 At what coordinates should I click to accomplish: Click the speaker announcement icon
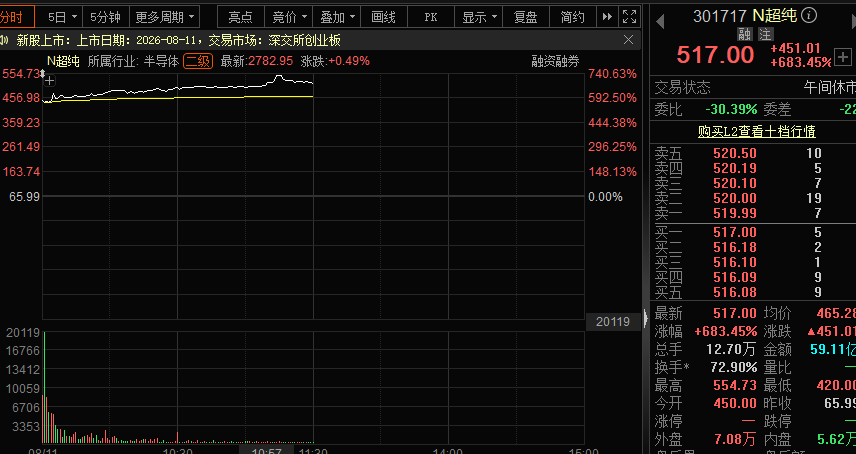point(4,40)
